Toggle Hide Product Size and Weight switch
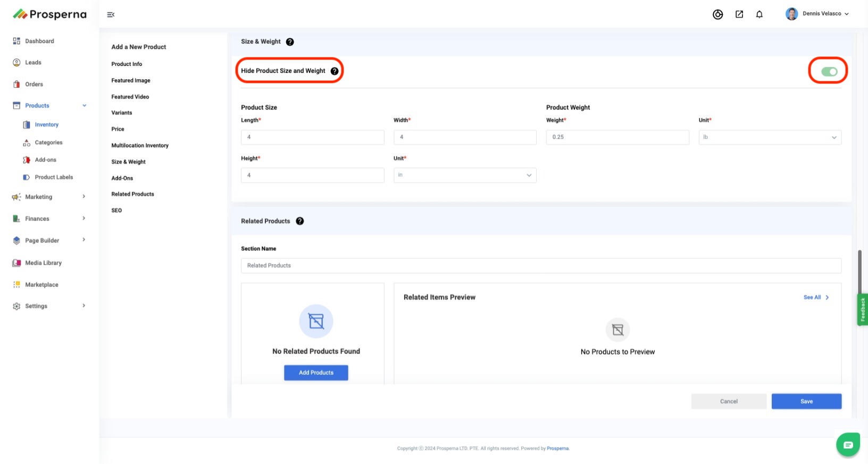Viewport: 868px width, 464px height. (829, 72)
